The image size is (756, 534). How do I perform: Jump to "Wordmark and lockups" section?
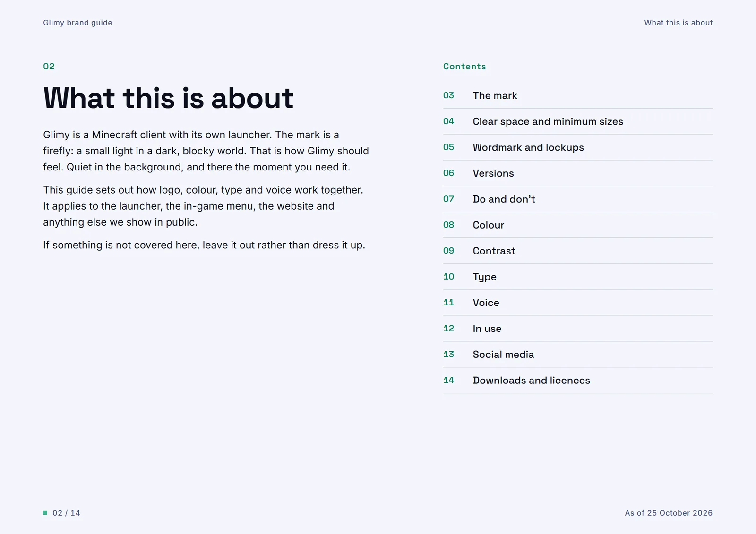coord(578,148)
